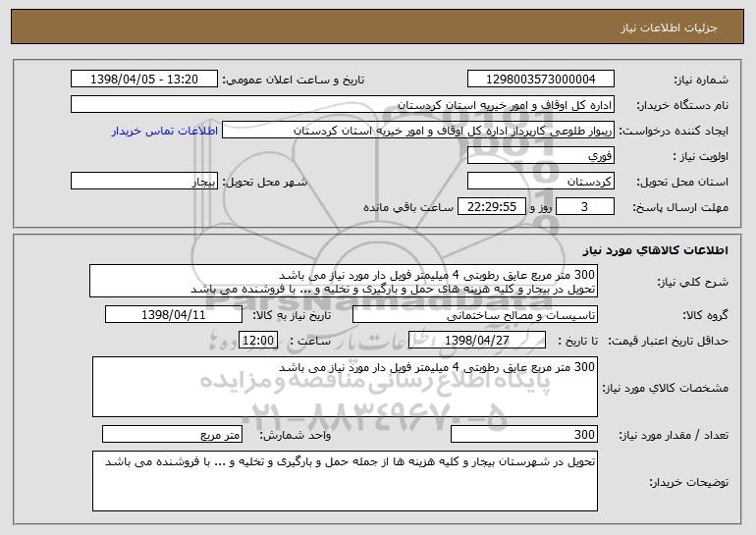Click the delivery city field بیجار
756x535 pixels.
click(x=144, y=181)
